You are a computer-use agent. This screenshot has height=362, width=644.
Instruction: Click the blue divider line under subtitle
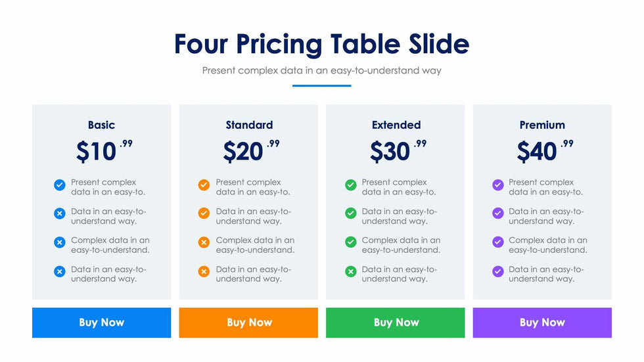(321, 85)
